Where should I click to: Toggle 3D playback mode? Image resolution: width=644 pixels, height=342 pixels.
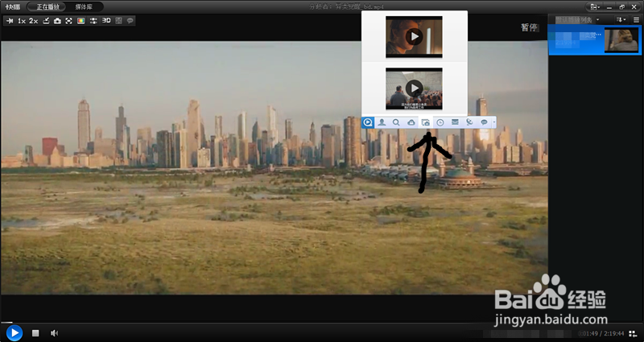pyautogui.click(x=106, y=21)
